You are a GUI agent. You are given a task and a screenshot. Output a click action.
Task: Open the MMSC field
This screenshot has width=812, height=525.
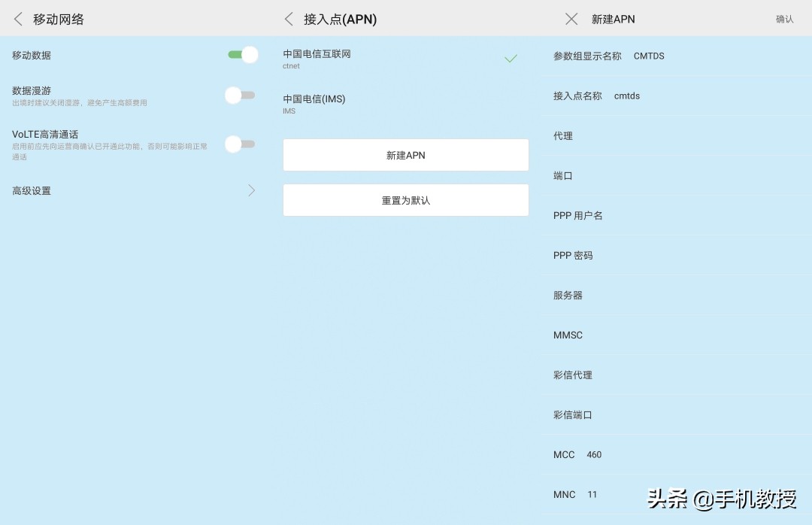pyautogui.click(x=677, y=335)
